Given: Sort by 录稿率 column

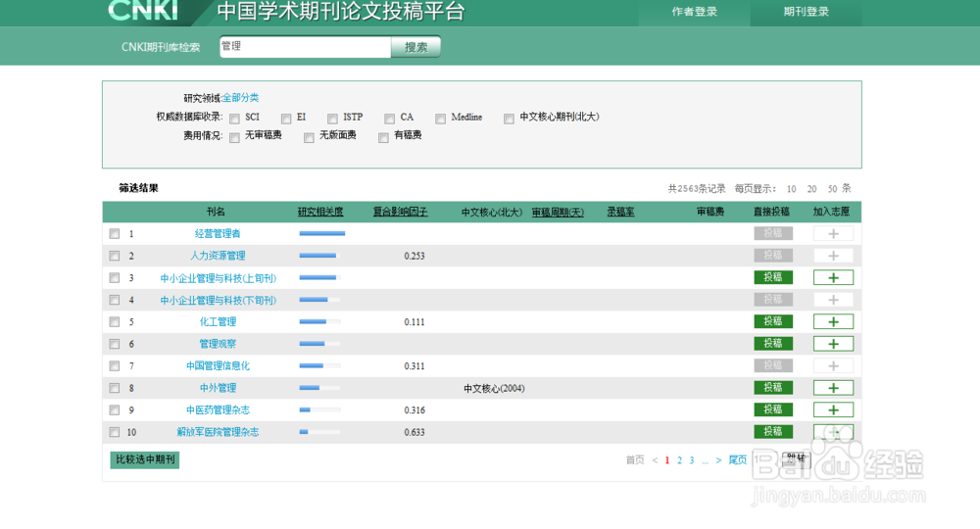Looking at the screenshot, I should coord(620,213).
